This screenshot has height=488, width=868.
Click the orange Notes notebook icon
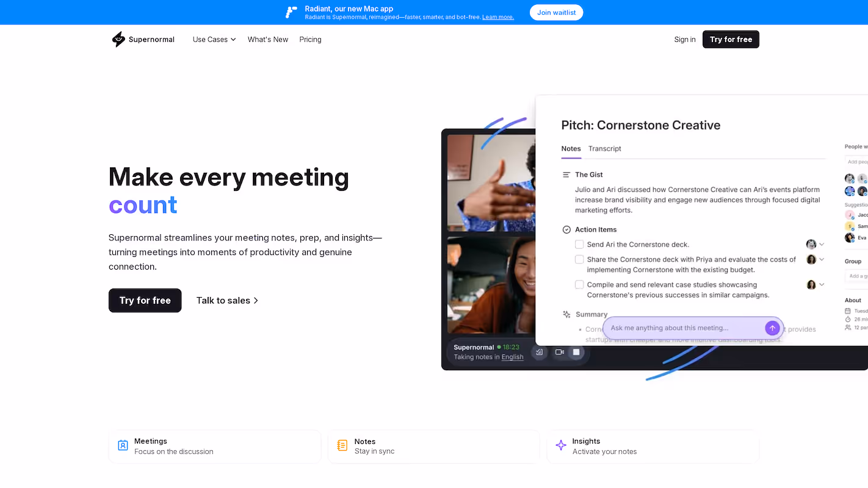point(342,445)
